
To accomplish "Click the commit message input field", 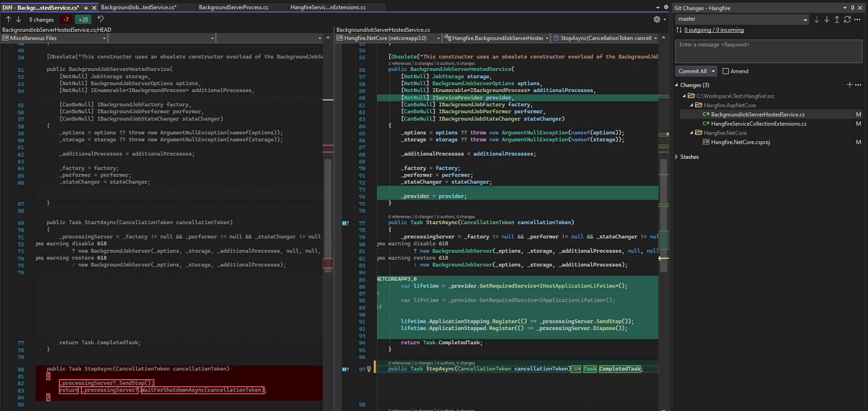I will (x=768, y=51).
